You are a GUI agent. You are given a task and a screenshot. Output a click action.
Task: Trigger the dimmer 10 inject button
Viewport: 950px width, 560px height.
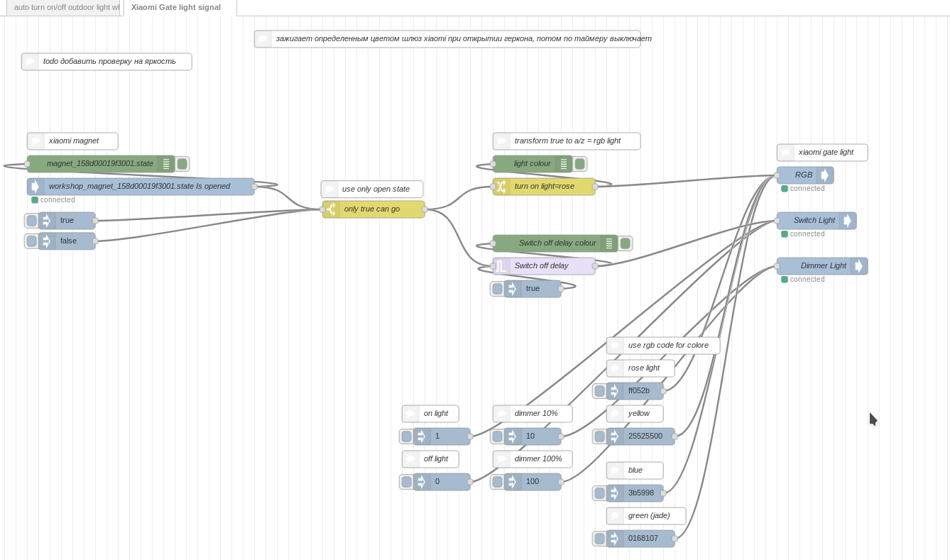pyautogui.click(x=497, y=437)
